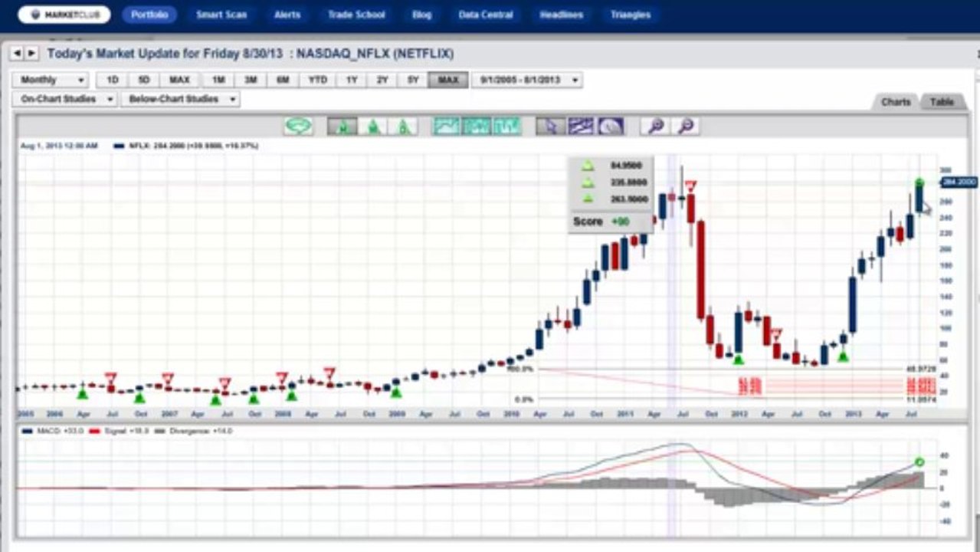Switch to line chart style icon
Viewport: 980px width, 552px height.
point(447,127)
